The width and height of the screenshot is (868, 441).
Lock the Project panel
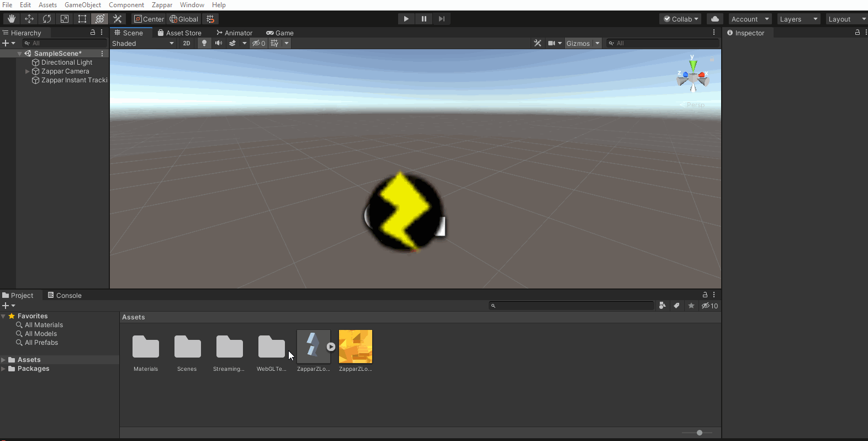pos(705,295)
